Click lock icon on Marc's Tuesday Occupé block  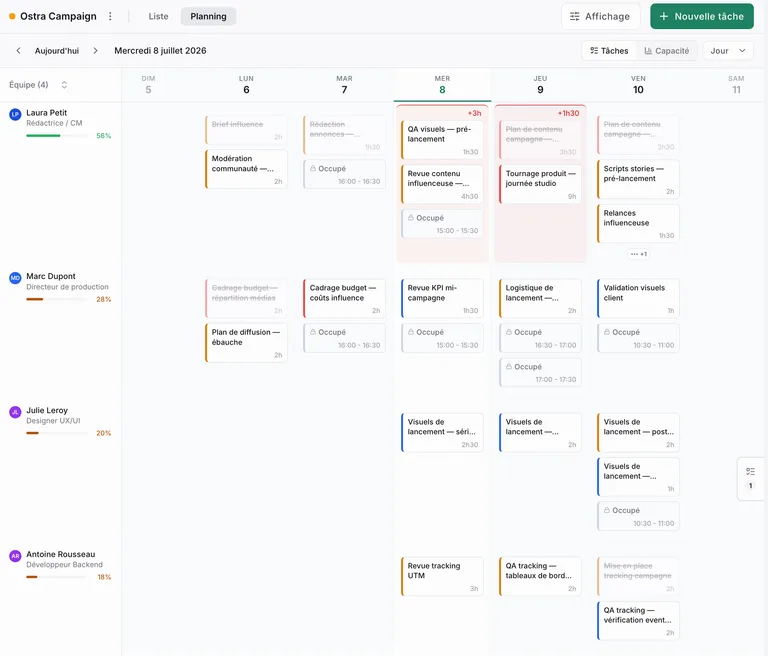(313, 332)
